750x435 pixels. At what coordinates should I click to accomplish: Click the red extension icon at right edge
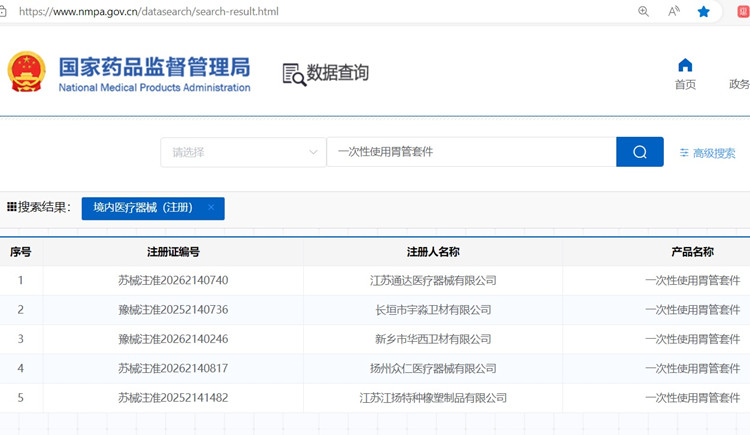[744, 11]
